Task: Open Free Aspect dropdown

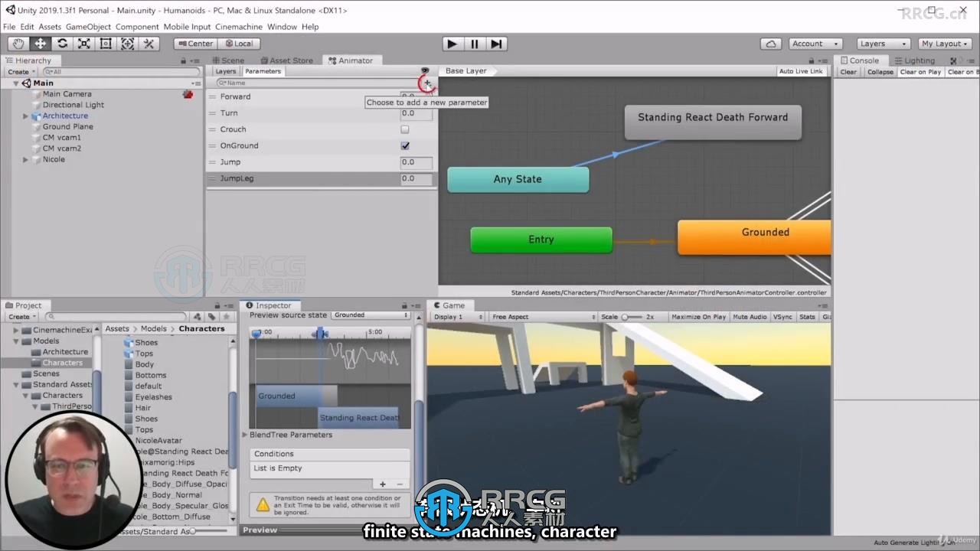Action: click(543, 317)
